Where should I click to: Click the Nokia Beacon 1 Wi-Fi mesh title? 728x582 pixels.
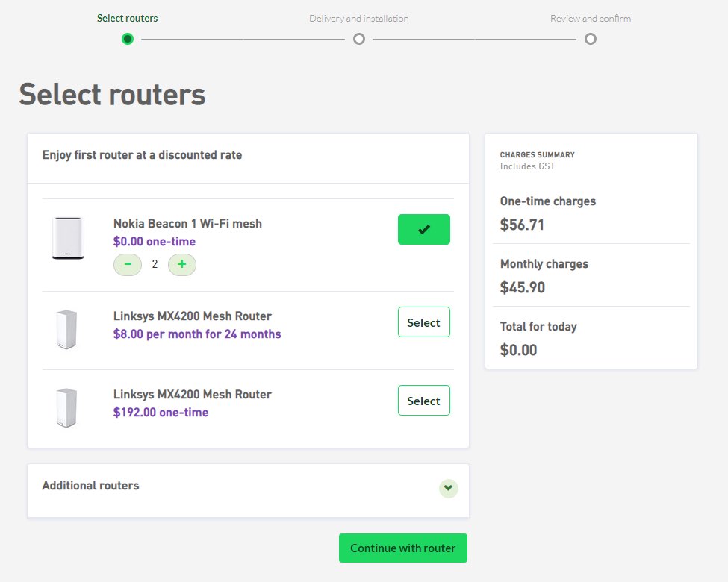(x=187, y=224)
